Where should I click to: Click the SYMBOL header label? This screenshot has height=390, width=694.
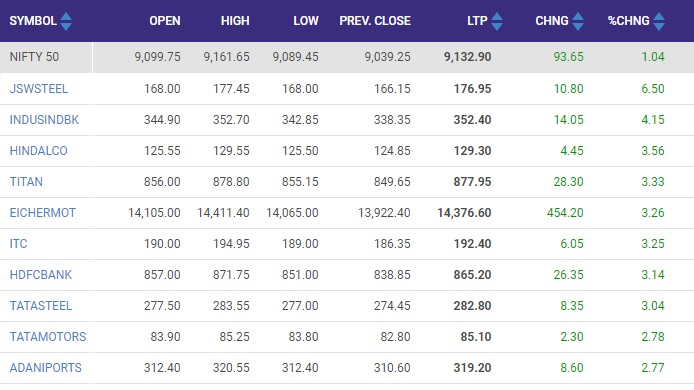(x=33, y=21)
